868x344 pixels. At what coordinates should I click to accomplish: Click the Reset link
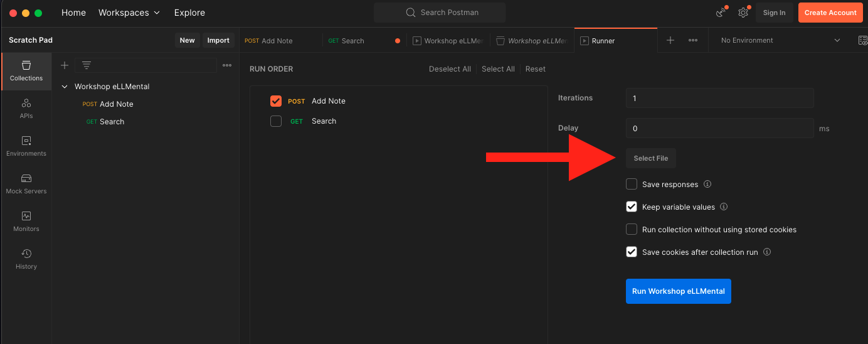536,69
